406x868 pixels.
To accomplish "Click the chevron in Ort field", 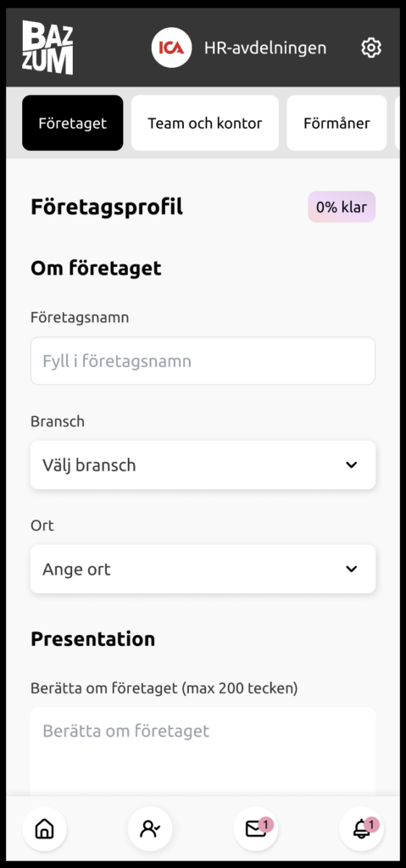I will click(x=351, y=569).
